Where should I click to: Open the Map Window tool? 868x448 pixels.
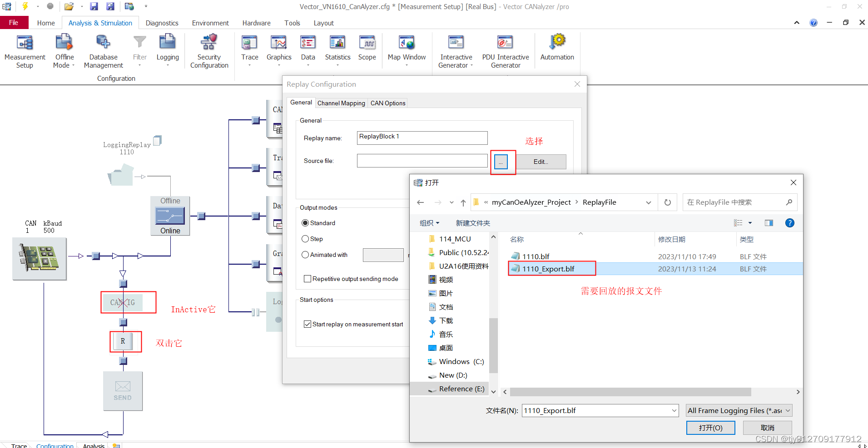pos(407,50)
